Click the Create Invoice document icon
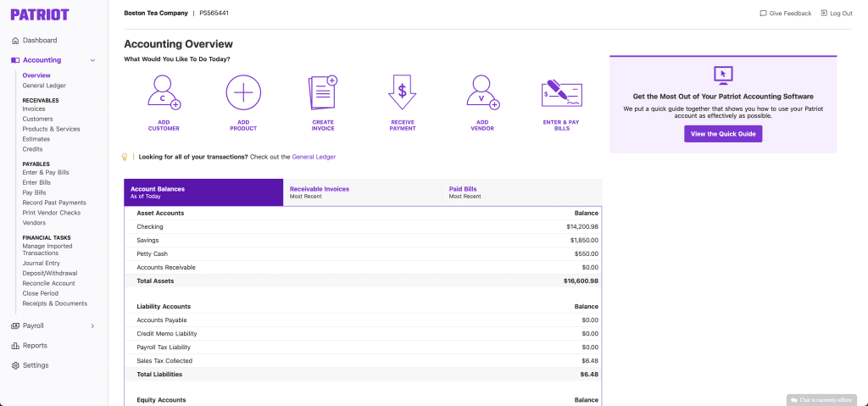The height and width of the screenshot is (406, 868). tap(323, 92)
